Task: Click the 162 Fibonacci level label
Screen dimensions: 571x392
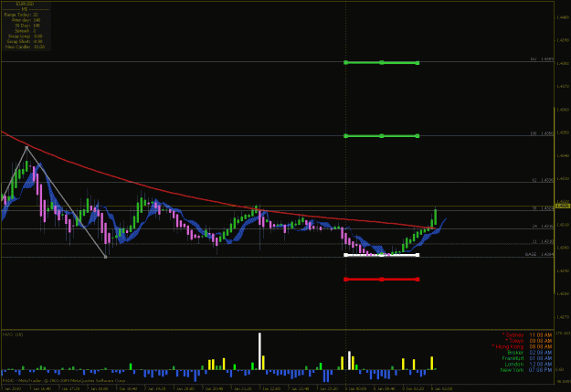Action: point(542,59)
